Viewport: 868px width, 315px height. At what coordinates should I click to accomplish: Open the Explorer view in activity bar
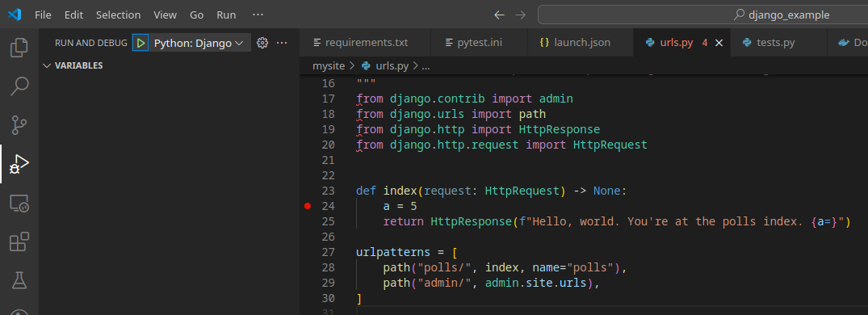[19, 48]
